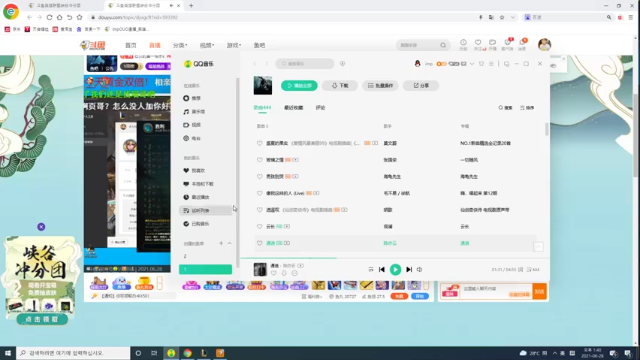
Task: Click the green Play All button
Action: (x=299, y=86)
